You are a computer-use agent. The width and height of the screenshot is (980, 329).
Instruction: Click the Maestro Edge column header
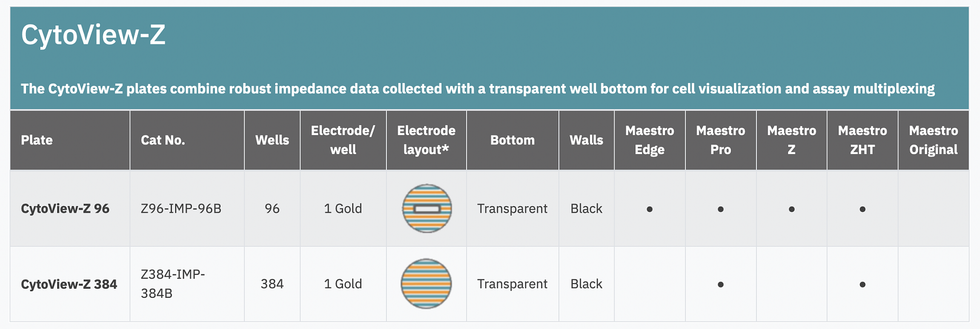[x=649, y=140]
